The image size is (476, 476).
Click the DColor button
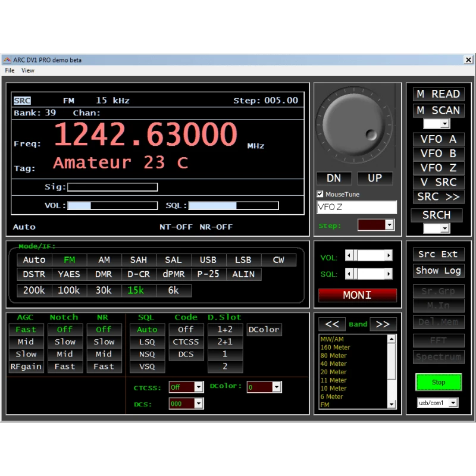point(264,330)
